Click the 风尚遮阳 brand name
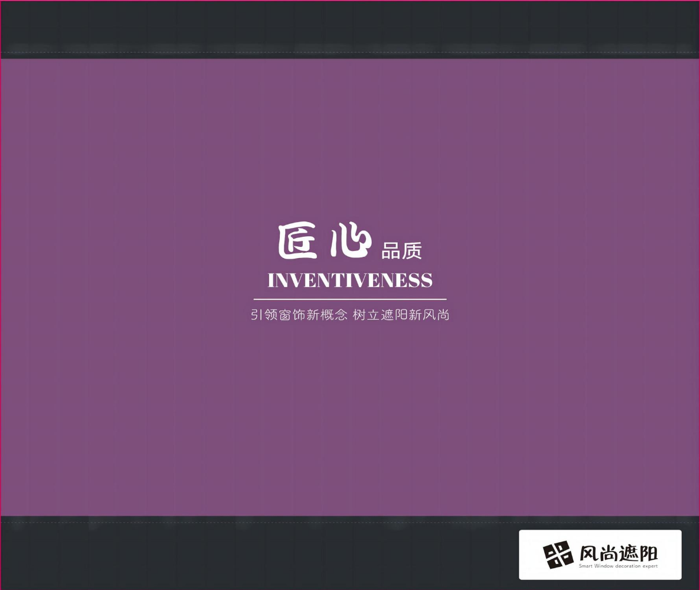 [619, 553]
